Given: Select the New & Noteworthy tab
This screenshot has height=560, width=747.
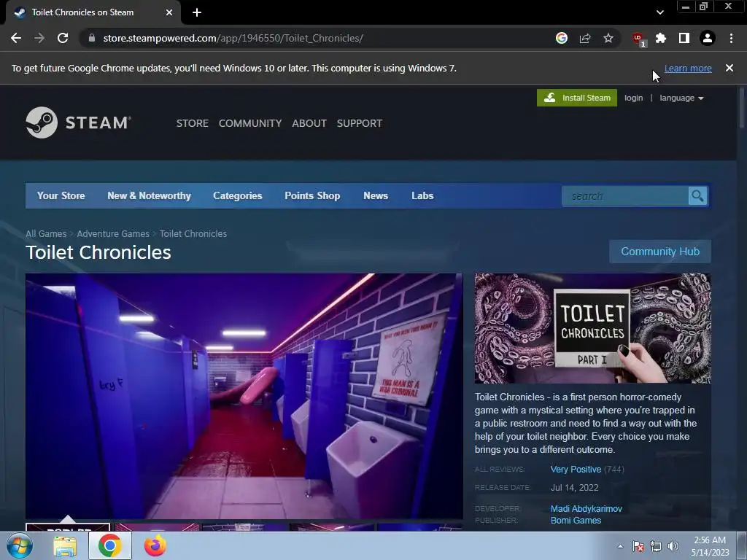Looking at the screenshot, I should [x=149, y=195].
